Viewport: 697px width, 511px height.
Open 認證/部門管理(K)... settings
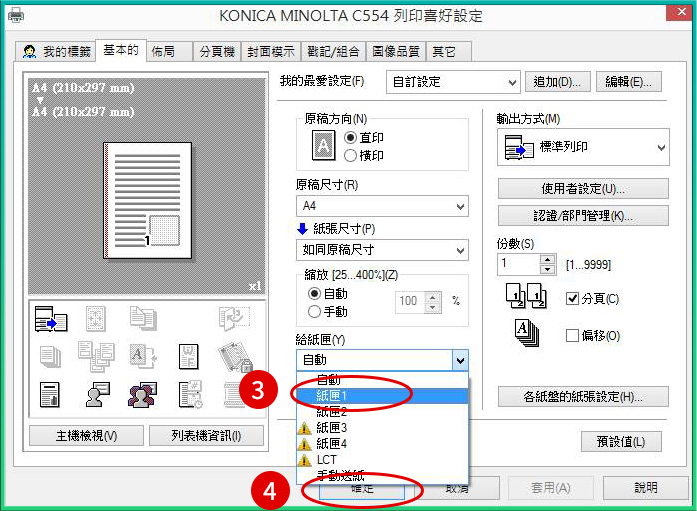coord(583,216)
